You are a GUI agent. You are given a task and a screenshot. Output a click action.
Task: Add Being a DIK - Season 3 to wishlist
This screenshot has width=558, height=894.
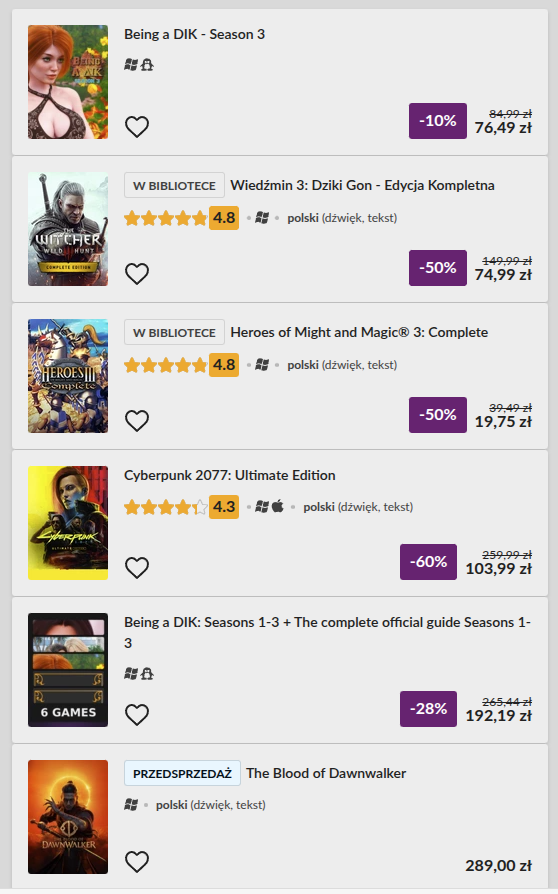point(137,127)
